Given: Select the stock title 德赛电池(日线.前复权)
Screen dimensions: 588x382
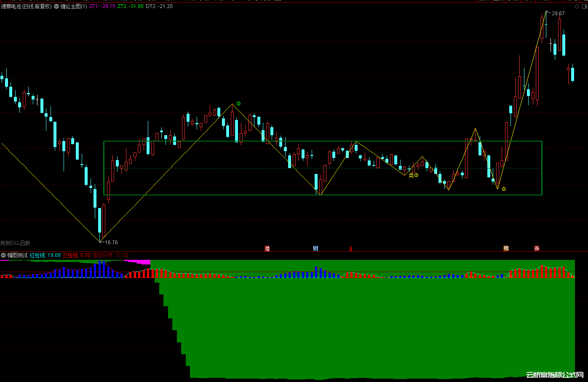Looking at the screenshot, I should (26, 6).
